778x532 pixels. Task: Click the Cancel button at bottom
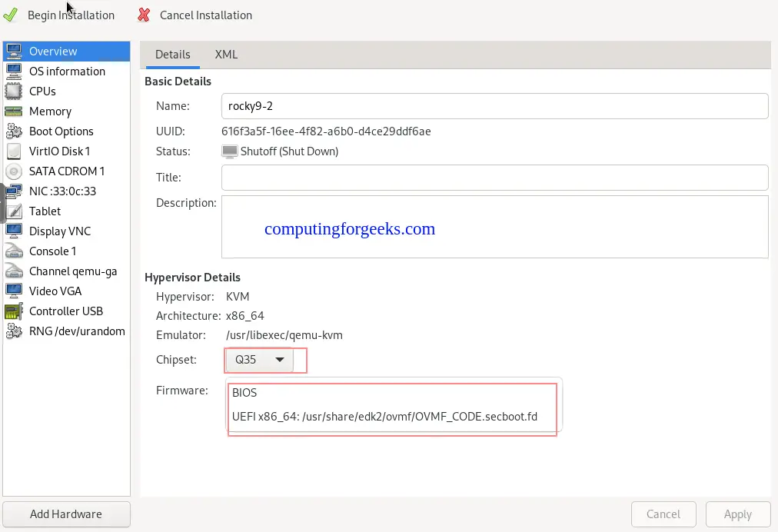click(663, 514)
